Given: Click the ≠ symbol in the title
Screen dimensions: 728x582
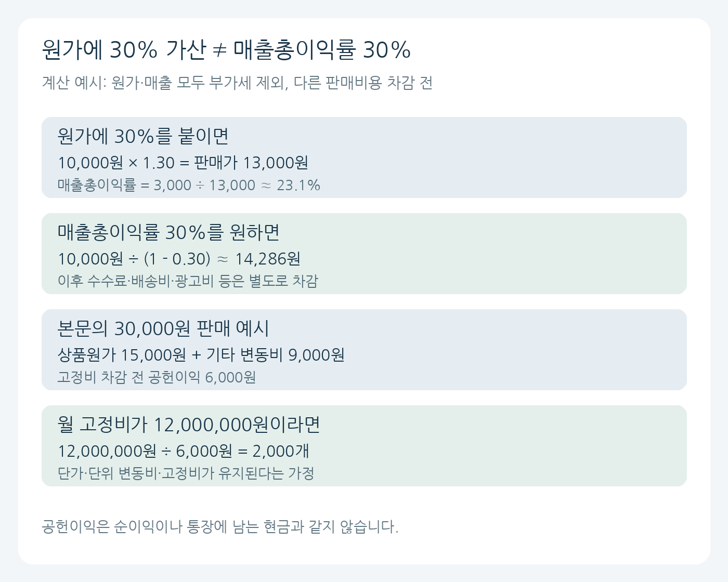Looking at the screenshot, I should [x=220, y=50].
